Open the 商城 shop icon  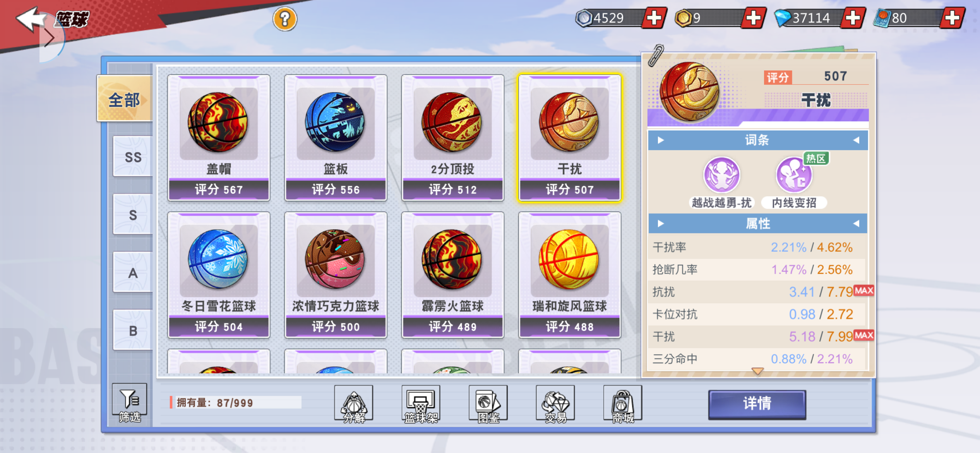[x=623, y=404]
